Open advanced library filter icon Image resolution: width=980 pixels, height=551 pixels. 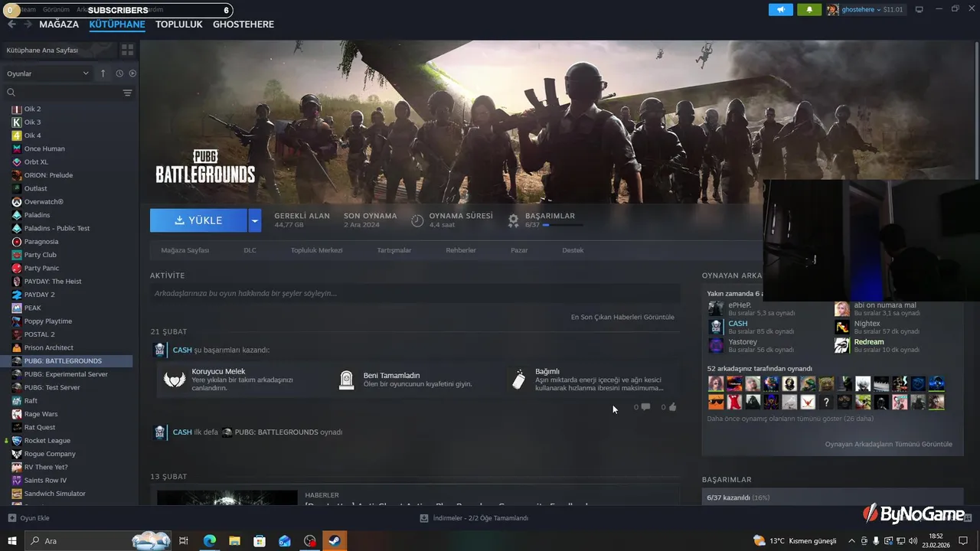click(127, 93)
